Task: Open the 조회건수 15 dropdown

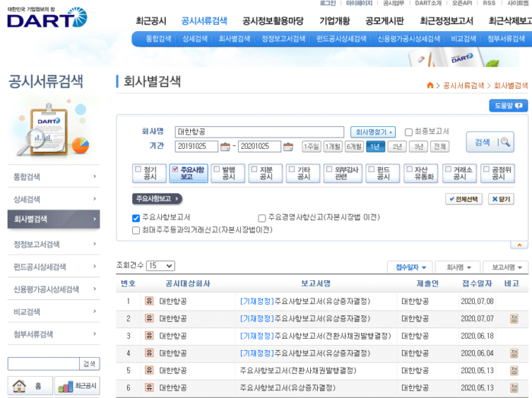Action: (x=160, y=266)
